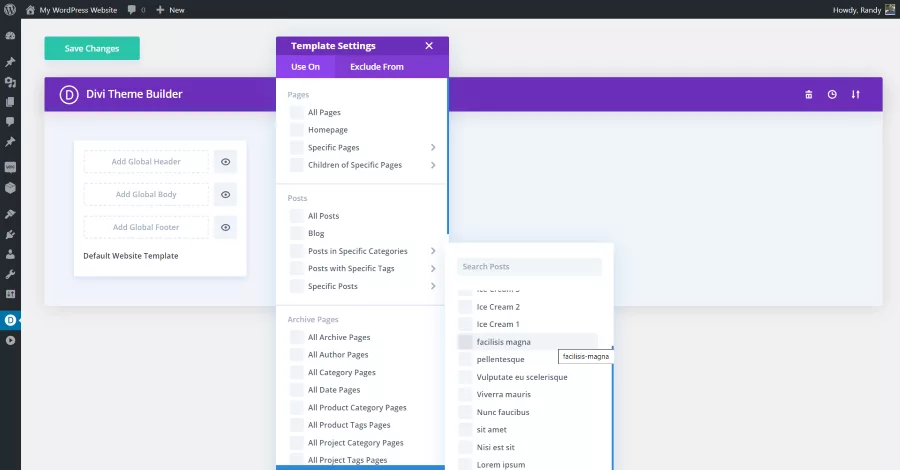Check the Homepage checkbox
The height and width of the screenshot is (470, 900).
296,130
